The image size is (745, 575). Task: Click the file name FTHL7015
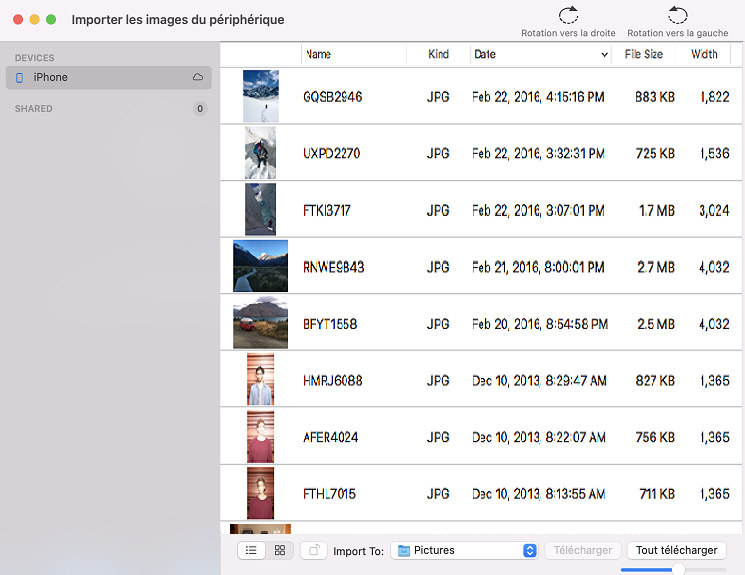[329, 494]
